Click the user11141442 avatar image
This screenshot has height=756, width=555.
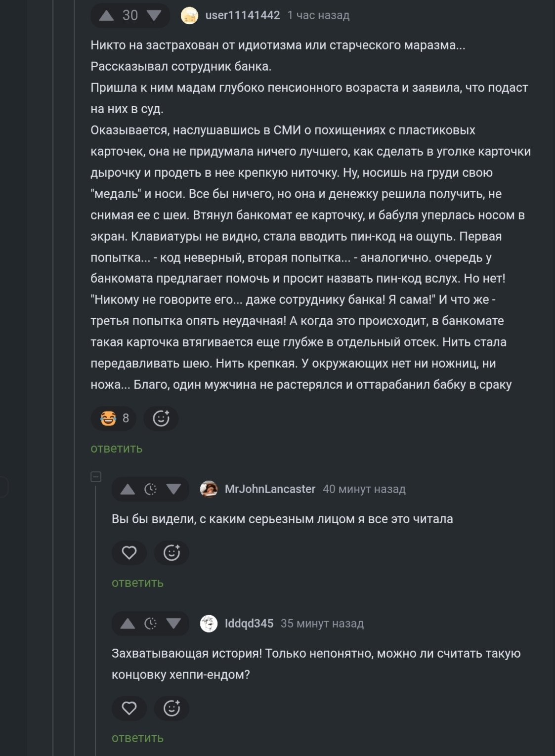pyautogui.click(x=189, y=16)
